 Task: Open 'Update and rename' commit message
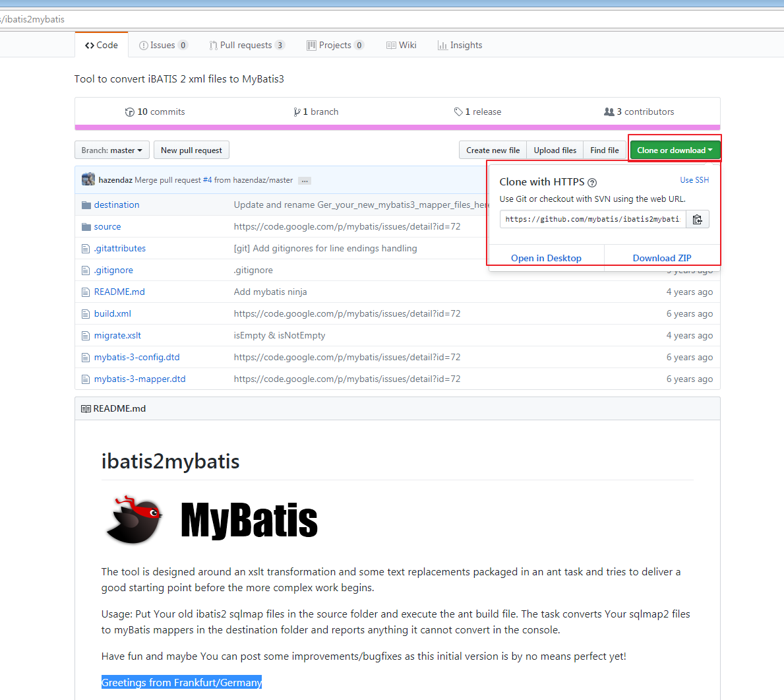pyautogui.click(x=361, y=205)
